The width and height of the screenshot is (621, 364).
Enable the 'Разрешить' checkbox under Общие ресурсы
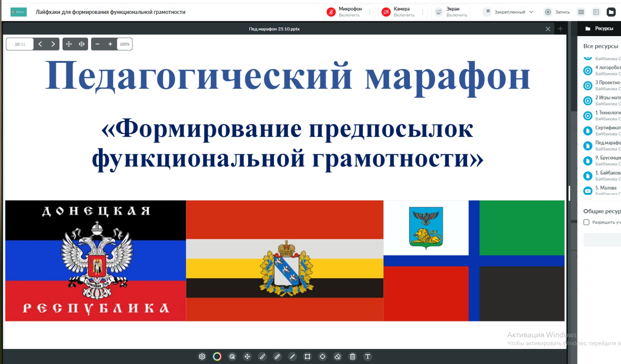pyautogui.click(x=586, y=222)
